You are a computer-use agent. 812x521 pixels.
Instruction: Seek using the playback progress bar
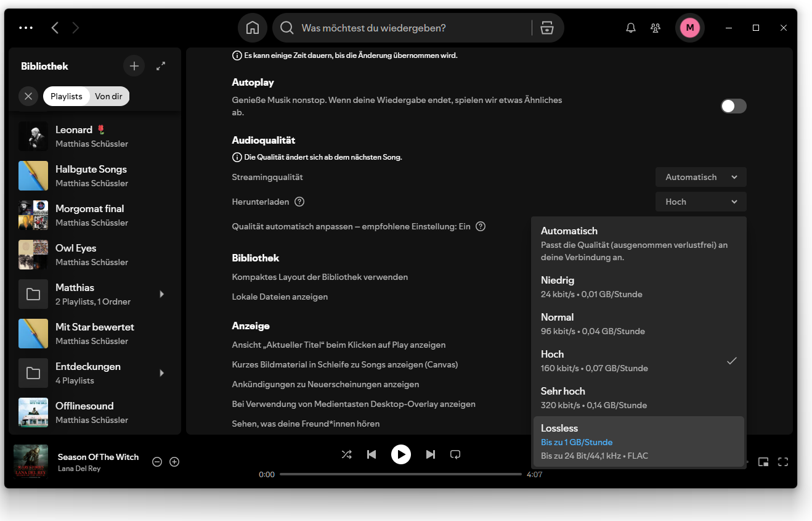(400, 474)
